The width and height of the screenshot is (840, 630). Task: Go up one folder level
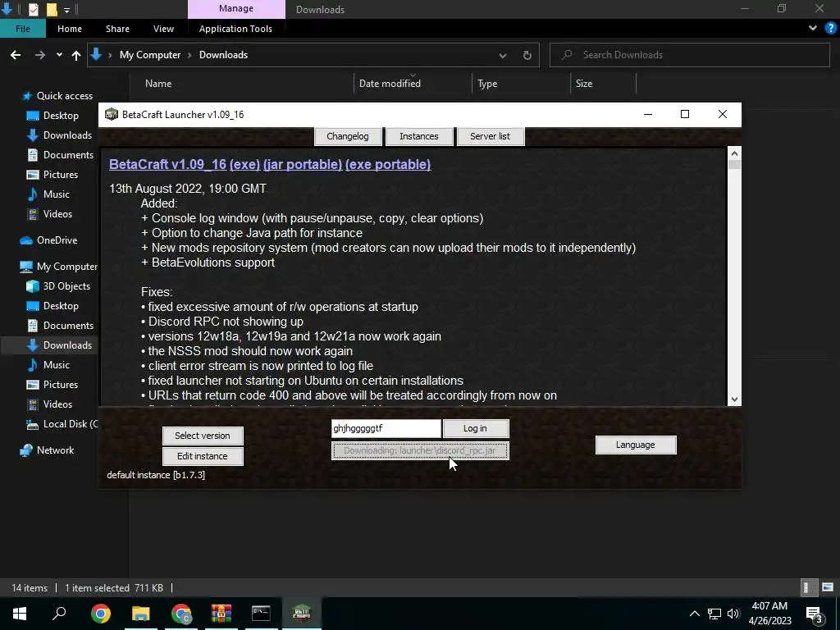tap(76, 55)
